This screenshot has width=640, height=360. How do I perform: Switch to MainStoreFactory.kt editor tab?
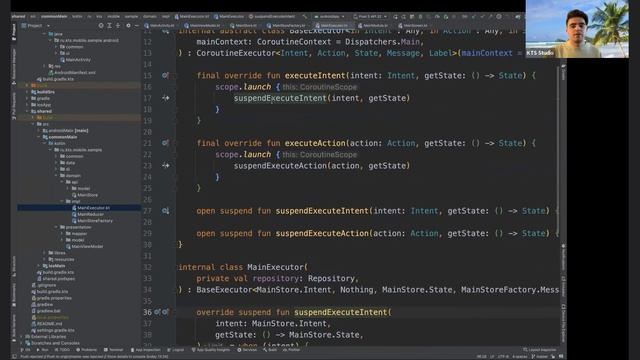pos(287,25)
